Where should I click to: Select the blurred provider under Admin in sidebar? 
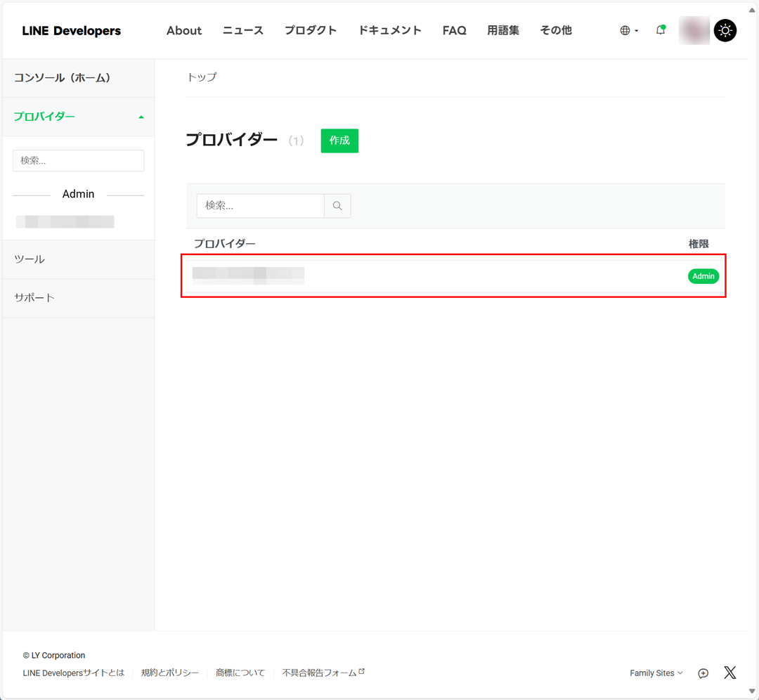pos(65,221)
